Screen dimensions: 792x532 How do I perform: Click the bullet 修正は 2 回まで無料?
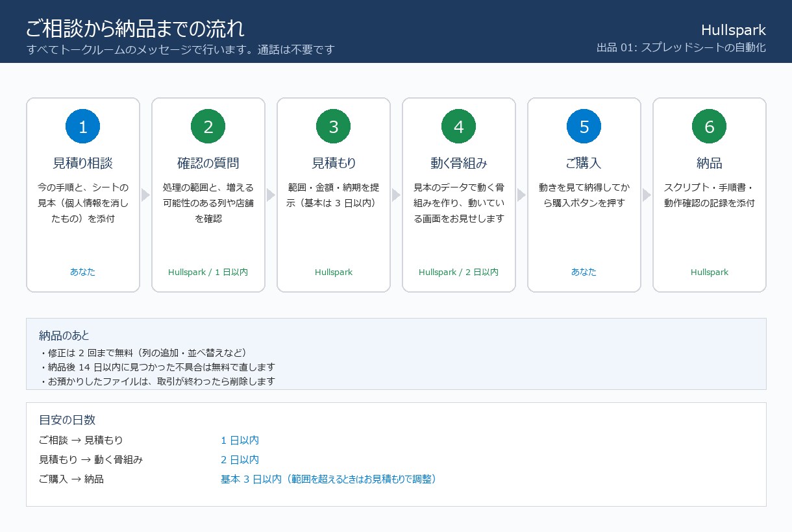143,353
